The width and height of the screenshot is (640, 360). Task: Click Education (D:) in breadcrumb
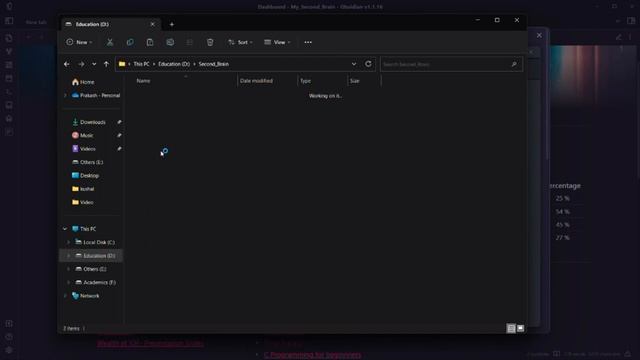(174, 64)
